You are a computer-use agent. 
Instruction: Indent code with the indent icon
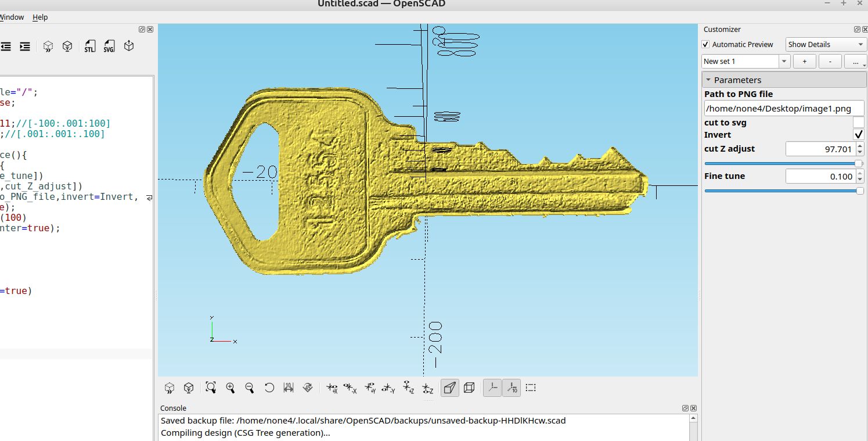(25, 46)
